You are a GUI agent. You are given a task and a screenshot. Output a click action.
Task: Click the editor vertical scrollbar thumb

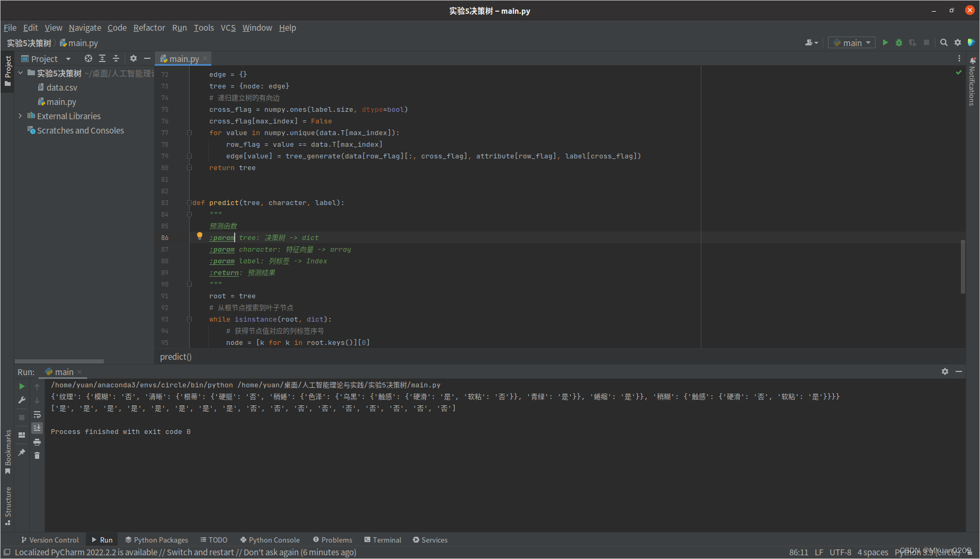click(963, 267)
